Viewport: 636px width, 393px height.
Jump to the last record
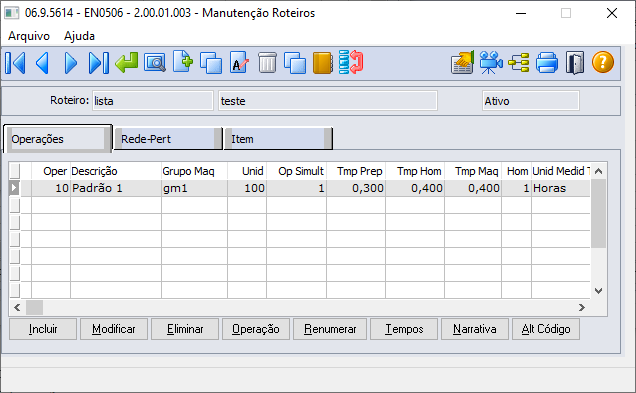[x=99, y=63]
